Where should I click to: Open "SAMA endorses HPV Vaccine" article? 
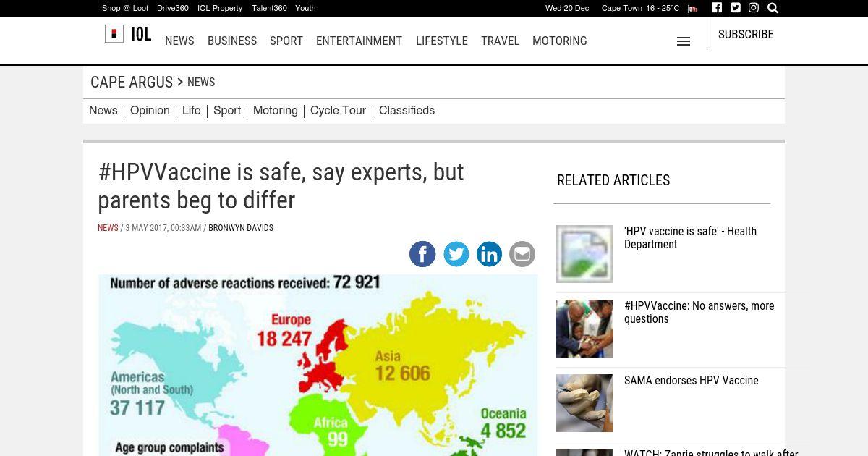tap(692, 381)
